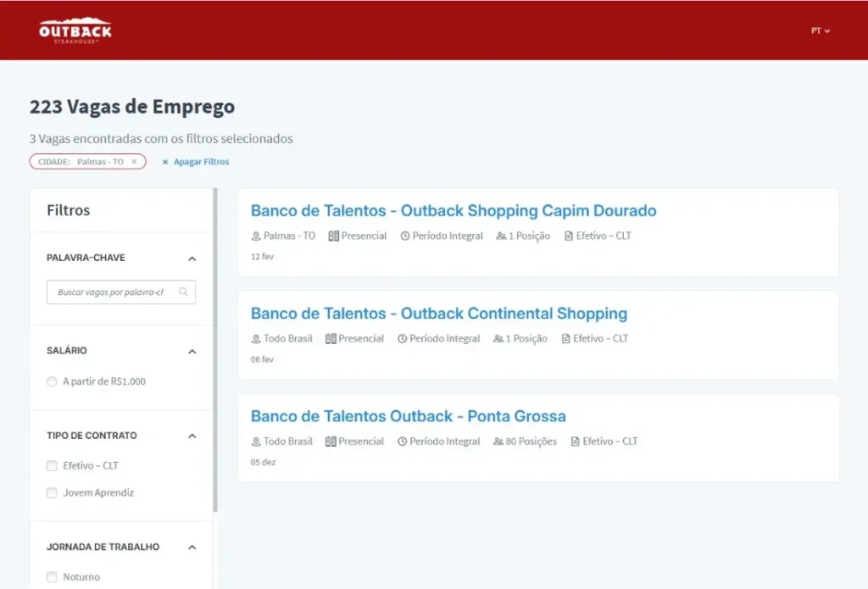Collapse the Palavra-chave filter section

pos(192,258)
